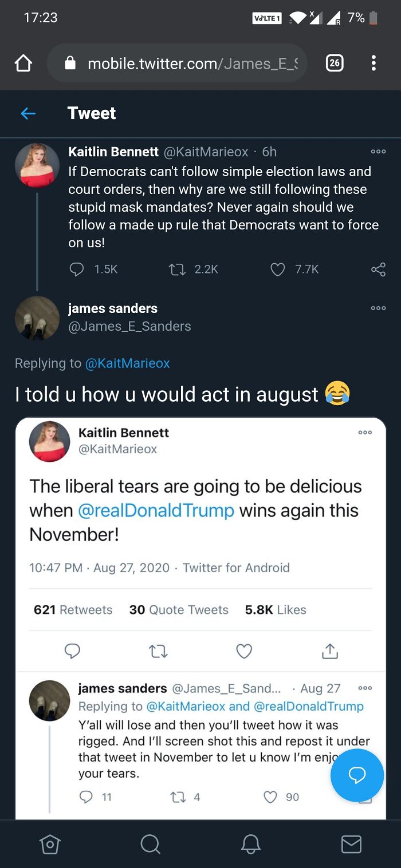Like the tweet with 7.7K likes
This screenshot has width=401, height=868.
(x=277, y=269)
